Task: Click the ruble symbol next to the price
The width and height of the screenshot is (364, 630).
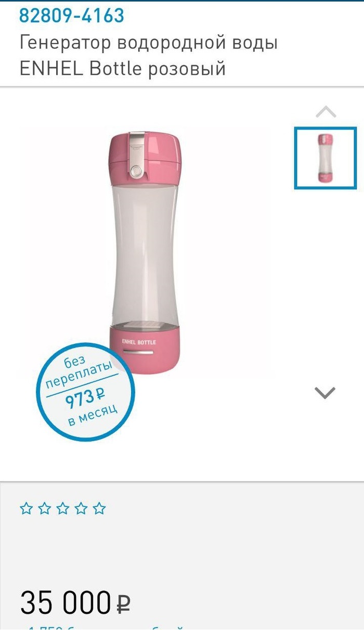Action: [124, 603]
